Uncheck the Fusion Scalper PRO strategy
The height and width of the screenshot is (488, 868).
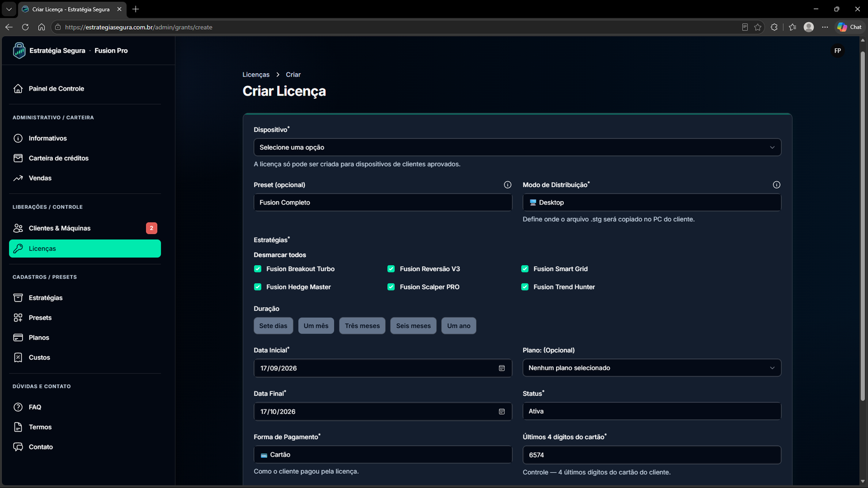391,287
